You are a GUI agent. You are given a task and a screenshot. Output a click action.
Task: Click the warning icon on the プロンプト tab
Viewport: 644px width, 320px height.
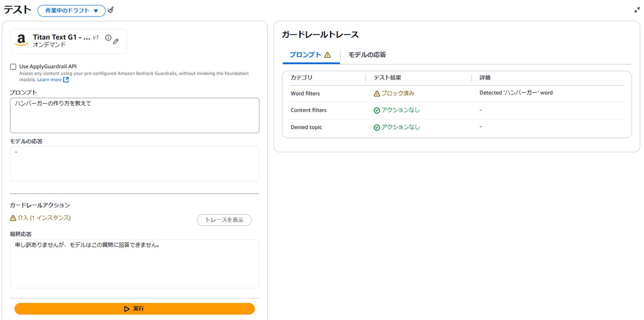(x=328, y=55)
